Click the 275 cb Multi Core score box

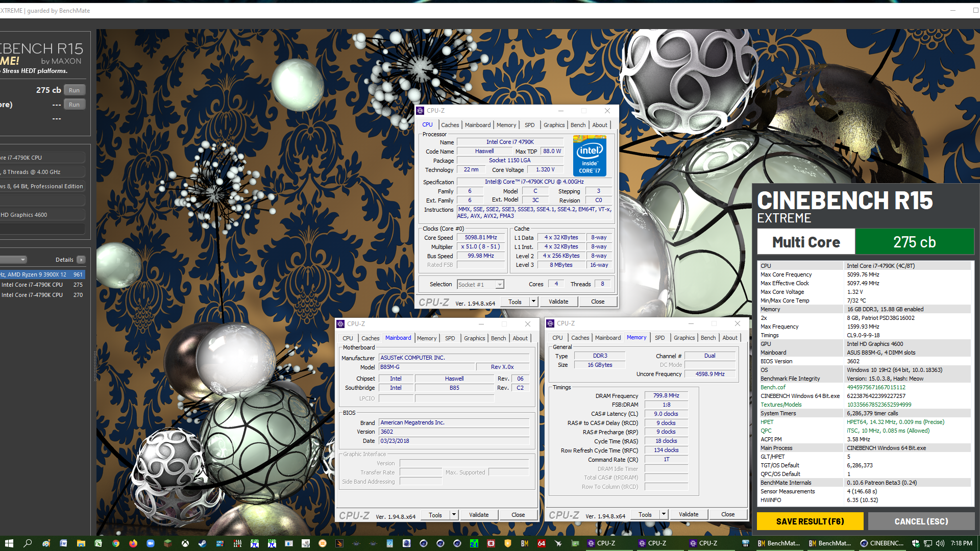pos(915,242)
